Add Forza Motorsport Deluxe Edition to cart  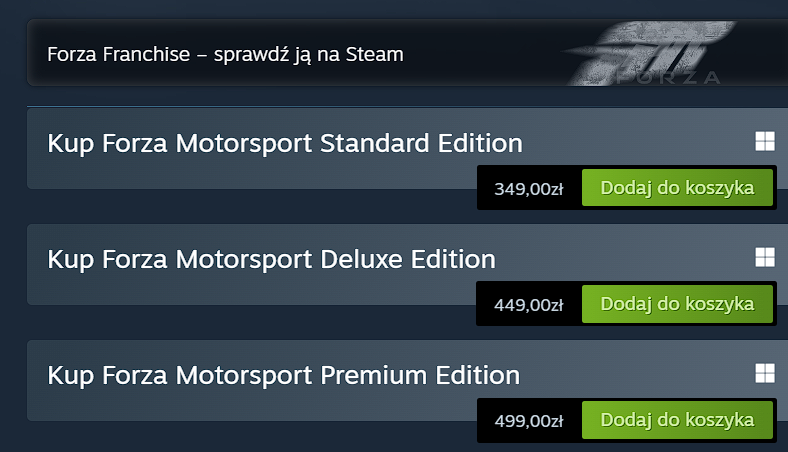coord(677,304)
